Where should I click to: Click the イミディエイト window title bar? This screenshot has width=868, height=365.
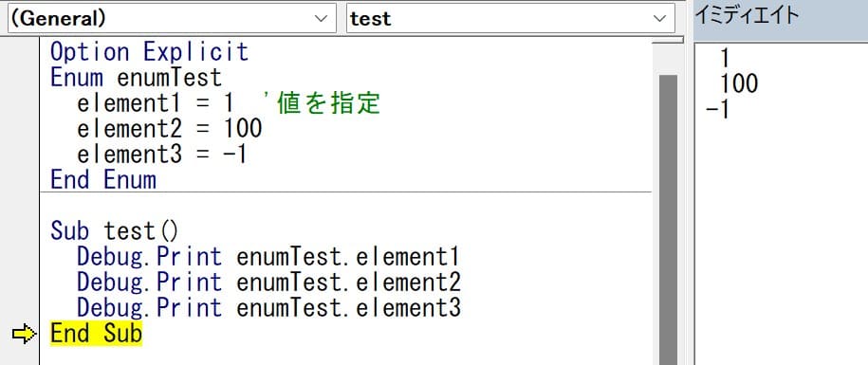(781, 20)
